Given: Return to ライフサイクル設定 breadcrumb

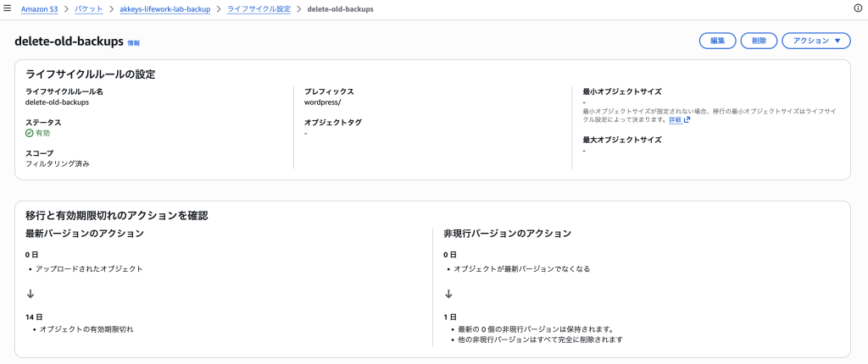Looking at the screenshot, I should pos(259,8).
